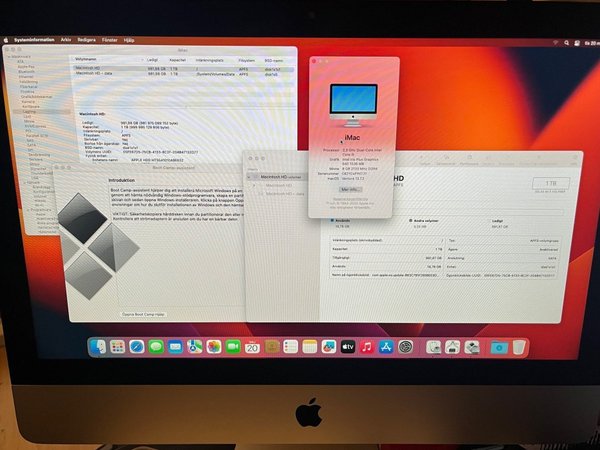
Task: Open Messages from the Dock
Action: coord(156,347)
